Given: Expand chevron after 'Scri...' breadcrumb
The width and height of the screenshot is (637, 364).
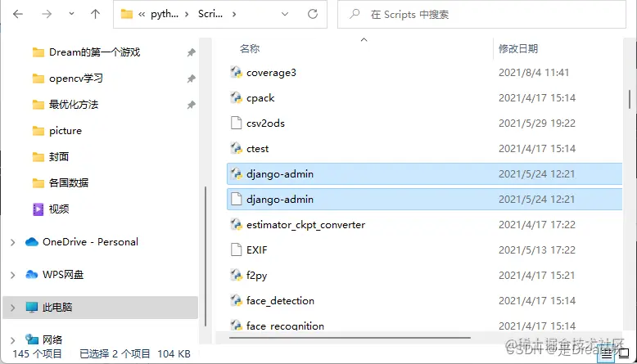Looking at the screenshot, I should (x=234, y=15).
